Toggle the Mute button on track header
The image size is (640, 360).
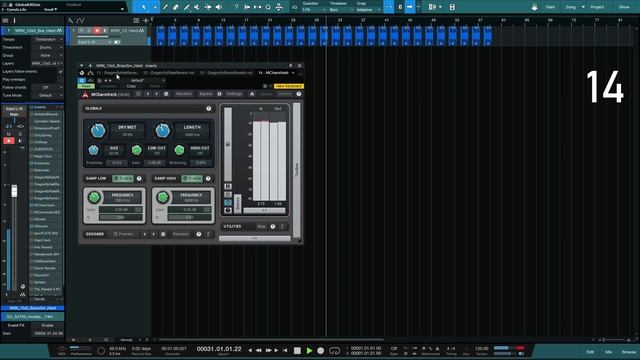81,31
